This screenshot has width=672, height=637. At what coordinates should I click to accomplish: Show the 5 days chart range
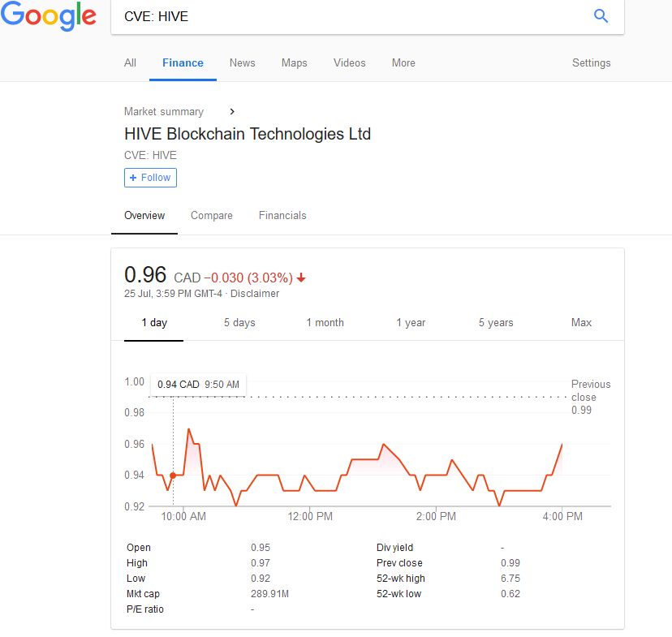(239, 323)
